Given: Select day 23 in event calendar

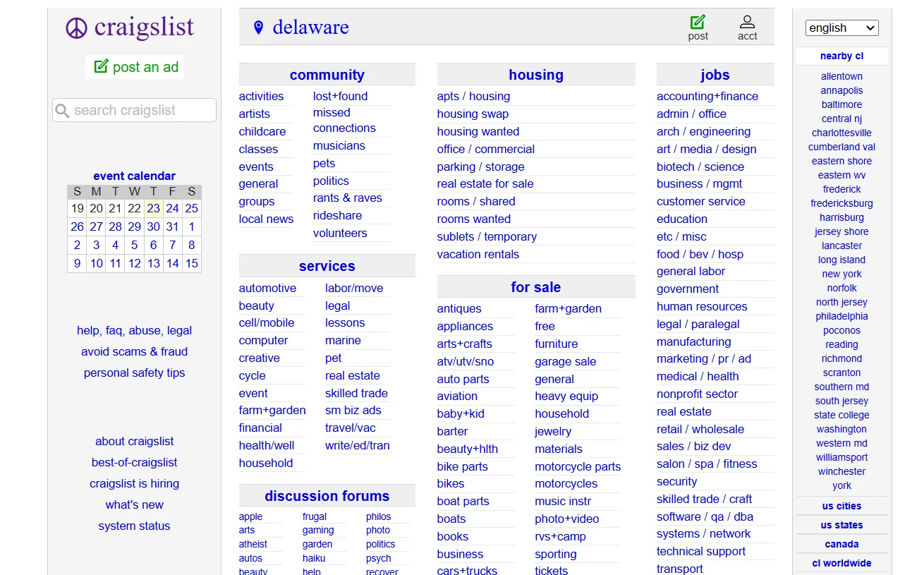Looking at the screenshot, I should 153,208.
